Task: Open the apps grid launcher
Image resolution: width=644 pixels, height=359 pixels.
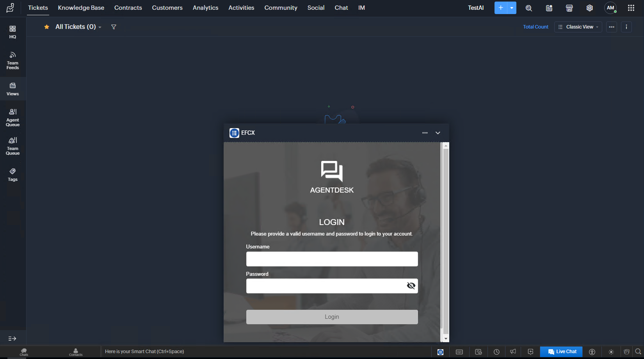Action: click(631, 8)
